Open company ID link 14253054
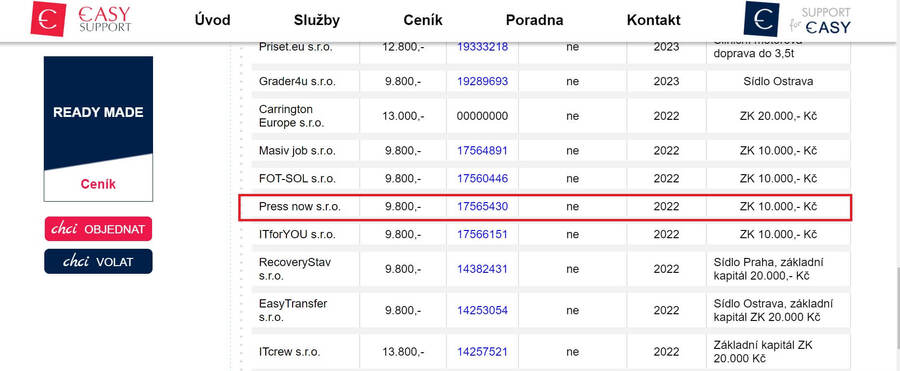The image size is (900, 371). point(482,310)
